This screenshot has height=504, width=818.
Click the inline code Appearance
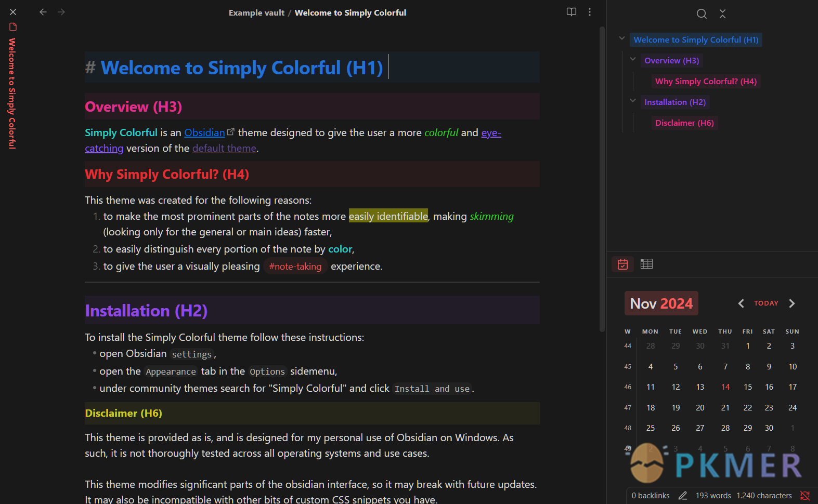tap(171, 372)
